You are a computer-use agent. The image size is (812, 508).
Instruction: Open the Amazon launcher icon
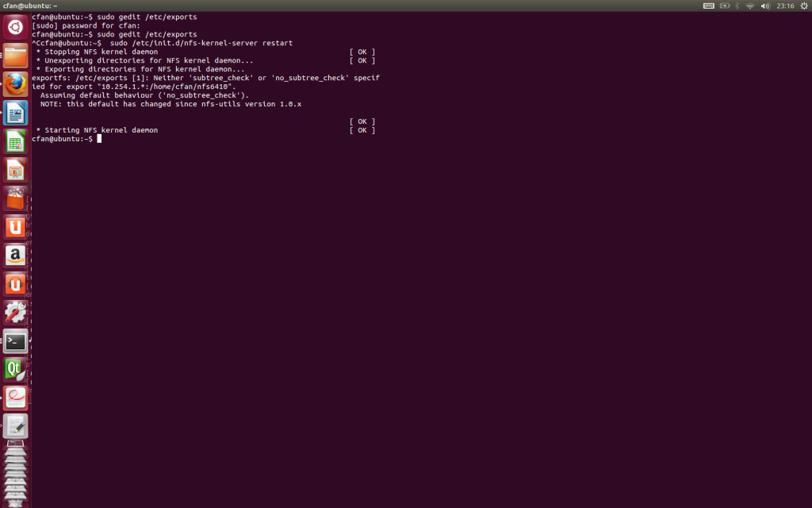point(16,256)
